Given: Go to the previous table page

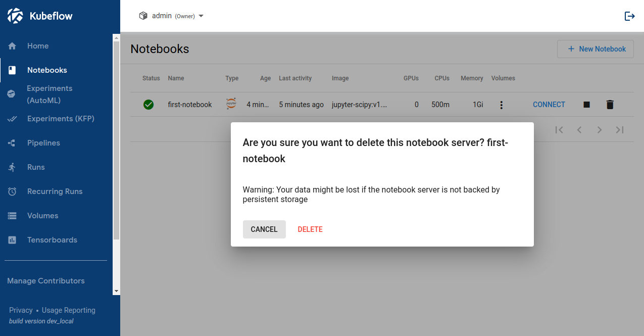Looking at the screenshot, I should [x=579, y=130].
